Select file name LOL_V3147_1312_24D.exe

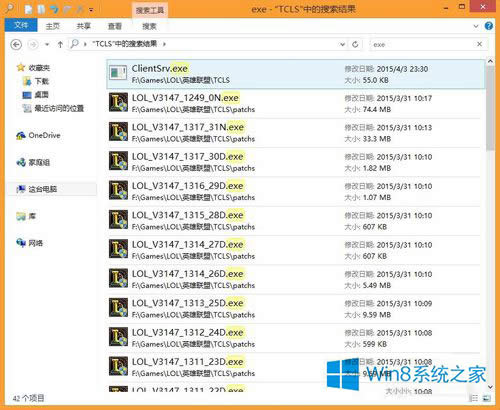[188, 332]
